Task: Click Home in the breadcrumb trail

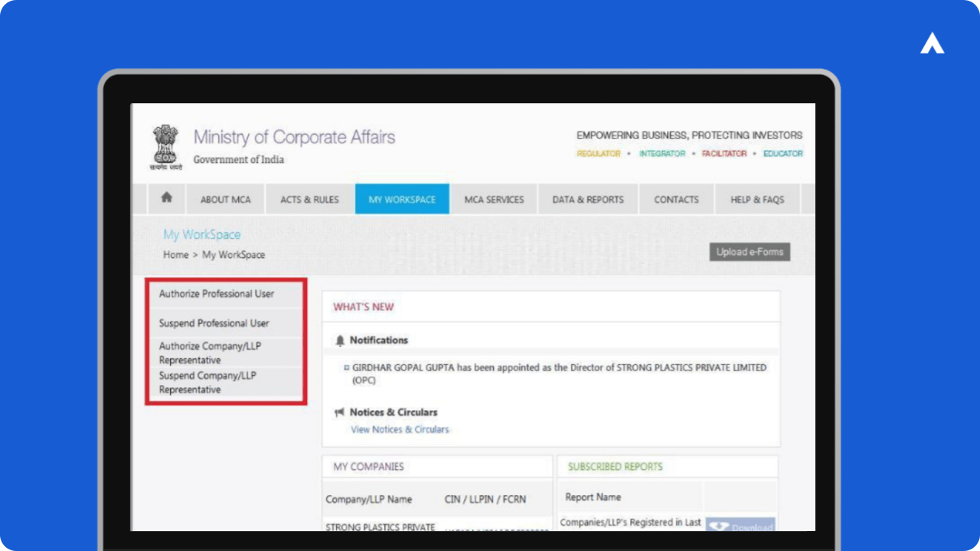Action: point(175,255)
